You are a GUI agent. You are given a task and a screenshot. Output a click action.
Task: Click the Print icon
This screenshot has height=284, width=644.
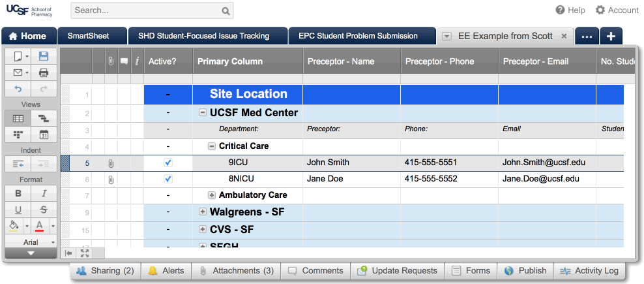pos(44,72)
